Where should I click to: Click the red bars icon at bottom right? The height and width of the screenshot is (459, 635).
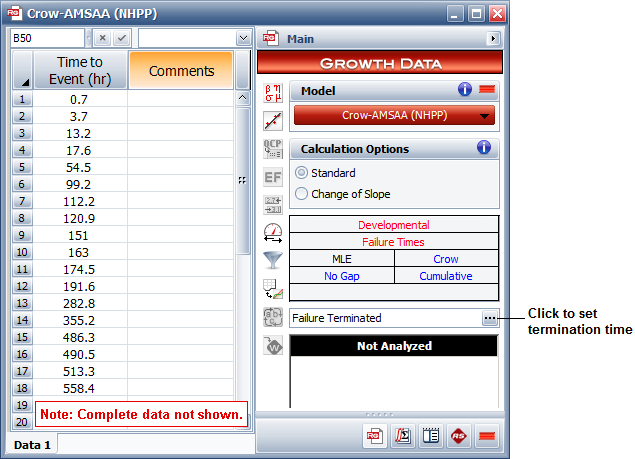(487, 436)
